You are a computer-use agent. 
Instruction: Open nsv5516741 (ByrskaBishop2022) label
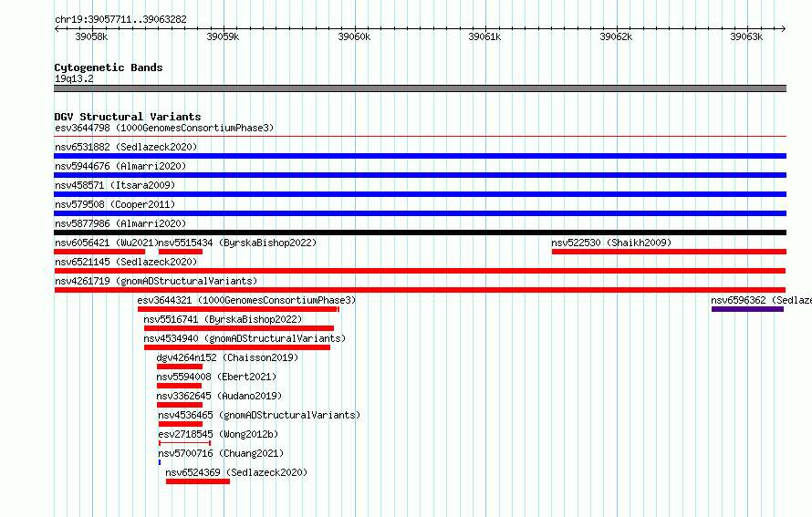pyautogui.click(x=223, y=319)
